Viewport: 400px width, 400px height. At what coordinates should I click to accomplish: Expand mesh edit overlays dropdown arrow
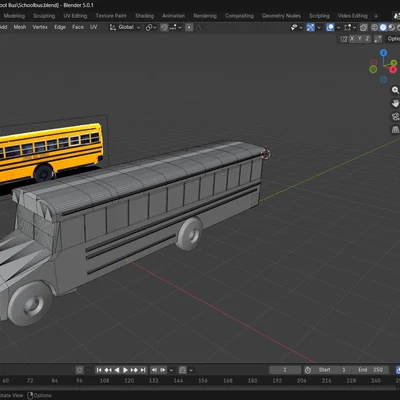coord(354,27)
